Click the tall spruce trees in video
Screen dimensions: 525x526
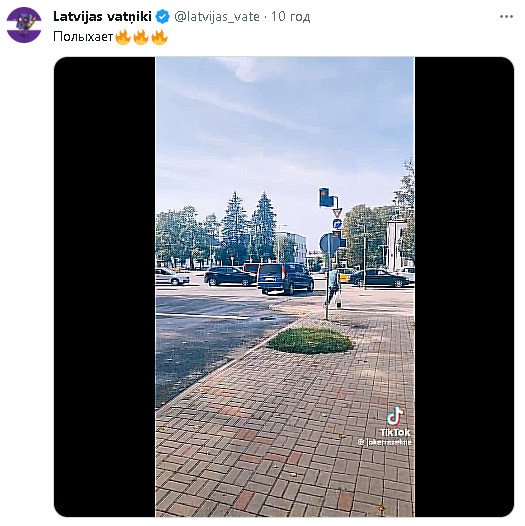point(249,227)
